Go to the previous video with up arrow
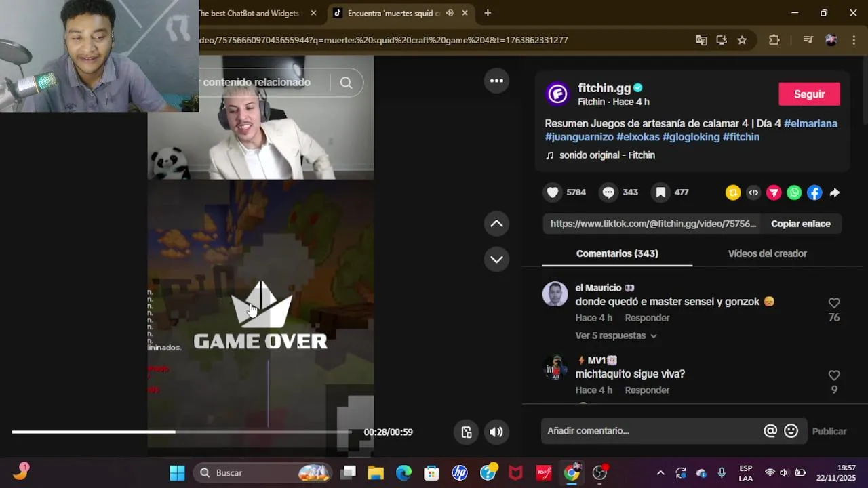 point(496,224)
